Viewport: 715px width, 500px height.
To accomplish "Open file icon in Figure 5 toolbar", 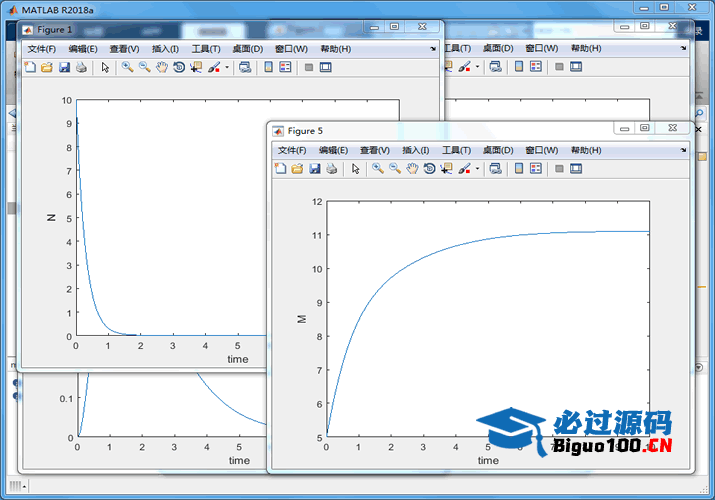I will [297, 169].
